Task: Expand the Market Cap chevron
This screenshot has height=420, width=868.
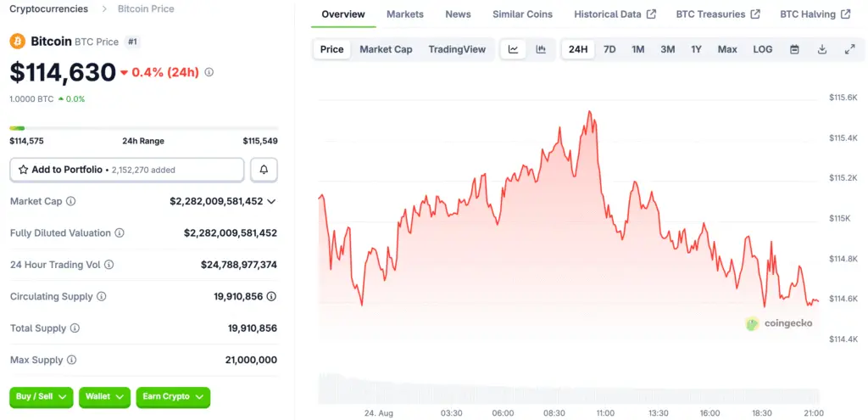Action: pyautogui.click(x=271, y=201)
